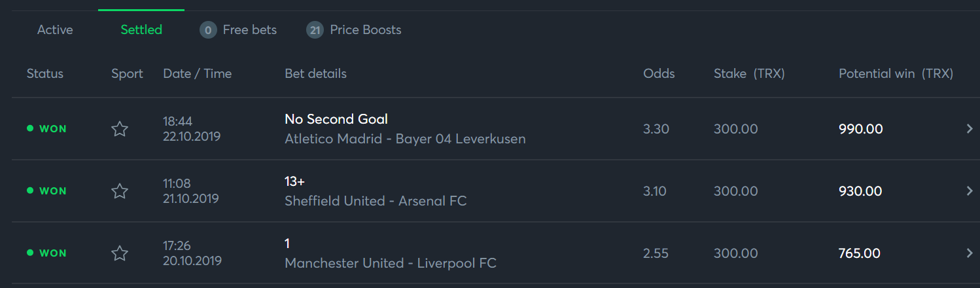Open details chevron for the 765.00 potential win bet
The width and height of the screenshot is (980, 288).
pyautogui.click(x=970, y=253)
